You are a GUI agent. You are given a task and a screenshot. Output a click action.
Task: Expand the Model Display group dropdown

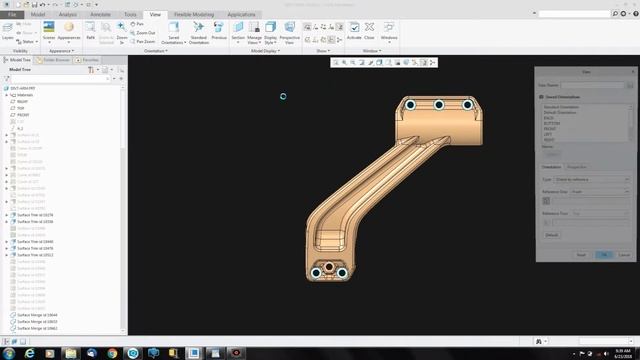265,51
